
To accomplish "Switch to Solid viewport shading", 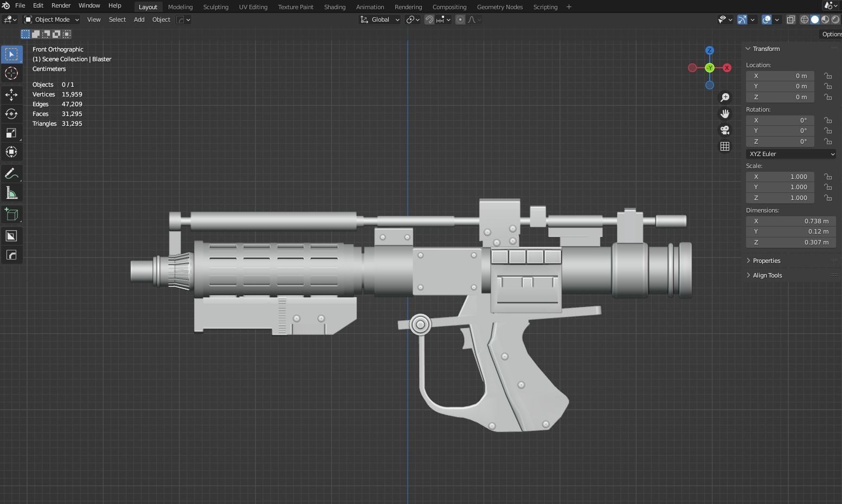I will tap(815, 20).
